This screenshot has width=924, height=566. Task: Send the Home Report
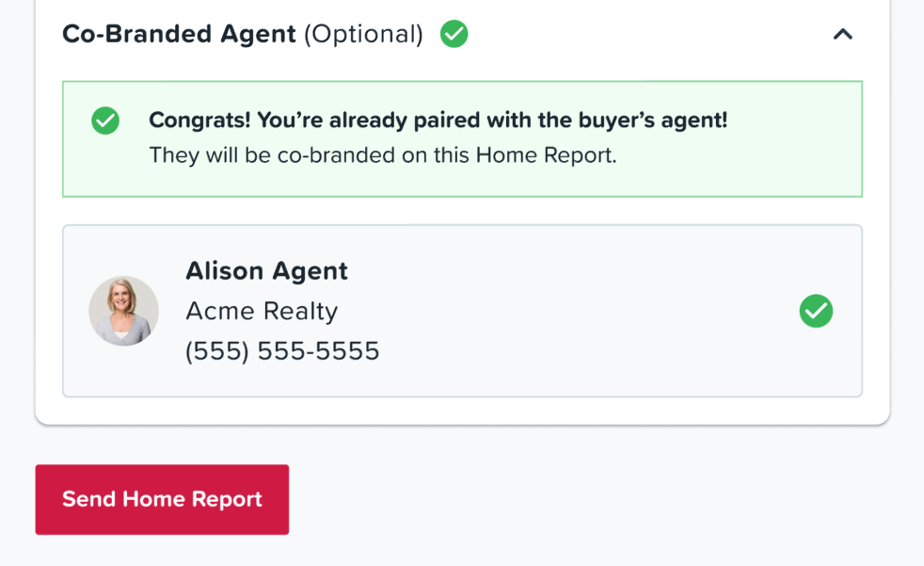[x=162, y=499]
